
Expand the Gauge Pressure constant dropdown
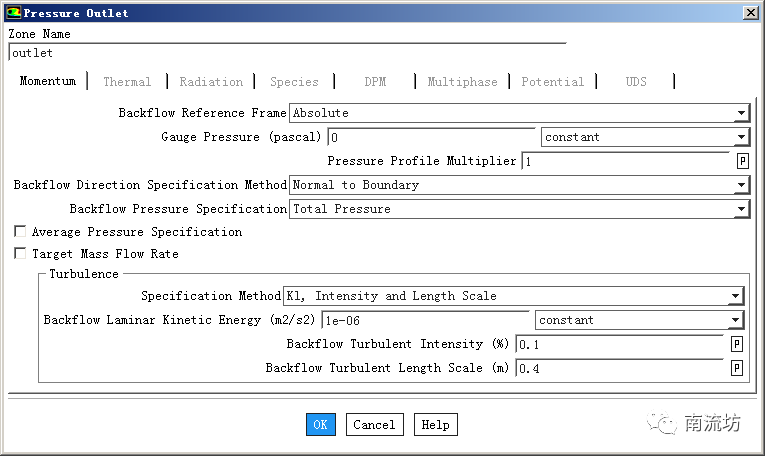(740, 138)
